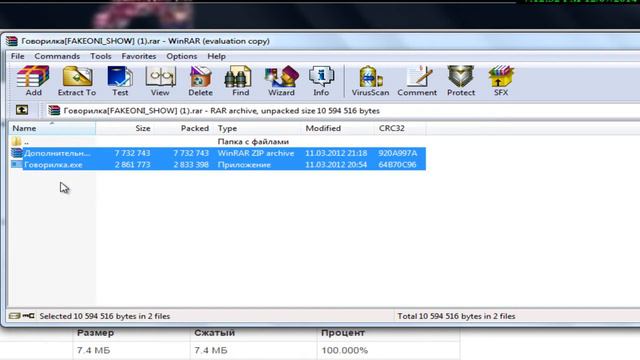640x360 pixels.
Task: Open the Favorites menu
Action: (139, 56)
